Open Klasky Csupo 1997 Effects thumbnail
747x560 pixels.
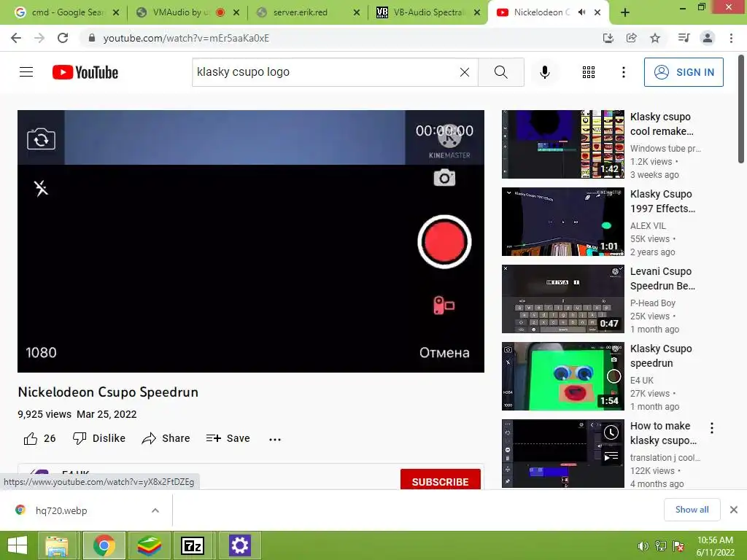(562, 222)
